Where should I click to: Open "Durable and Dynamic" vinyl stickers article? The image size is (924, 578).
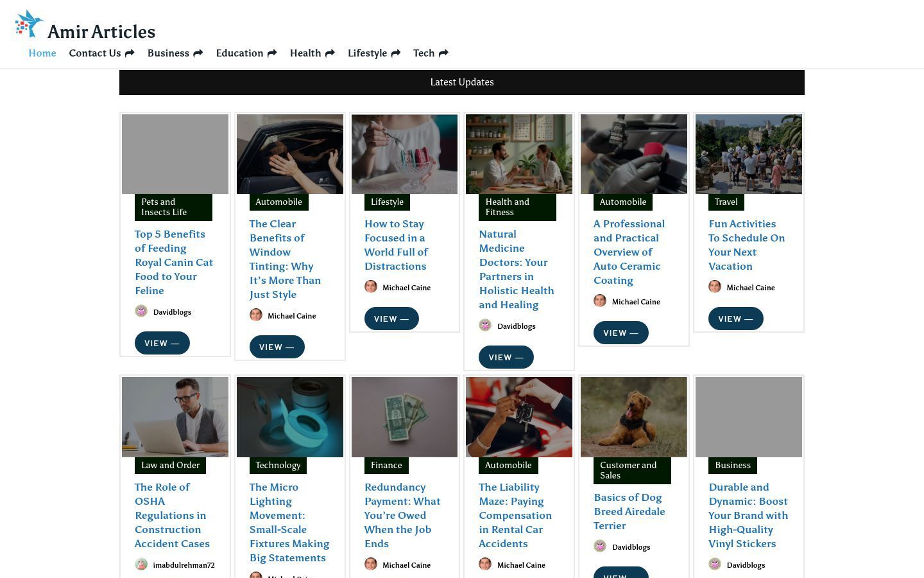[748, 515]
